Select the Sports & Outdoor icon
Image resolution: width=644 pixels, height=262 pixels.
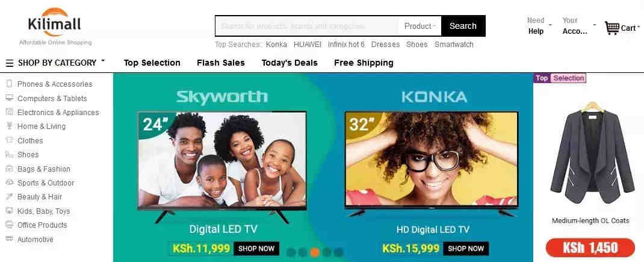[10, 182]
